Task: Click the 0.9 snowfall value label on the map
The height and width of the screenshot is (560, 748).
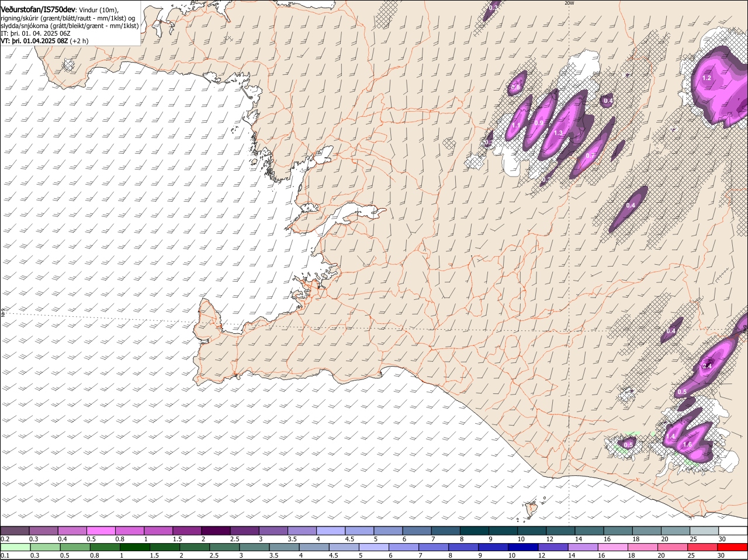Action: (539, 123)
